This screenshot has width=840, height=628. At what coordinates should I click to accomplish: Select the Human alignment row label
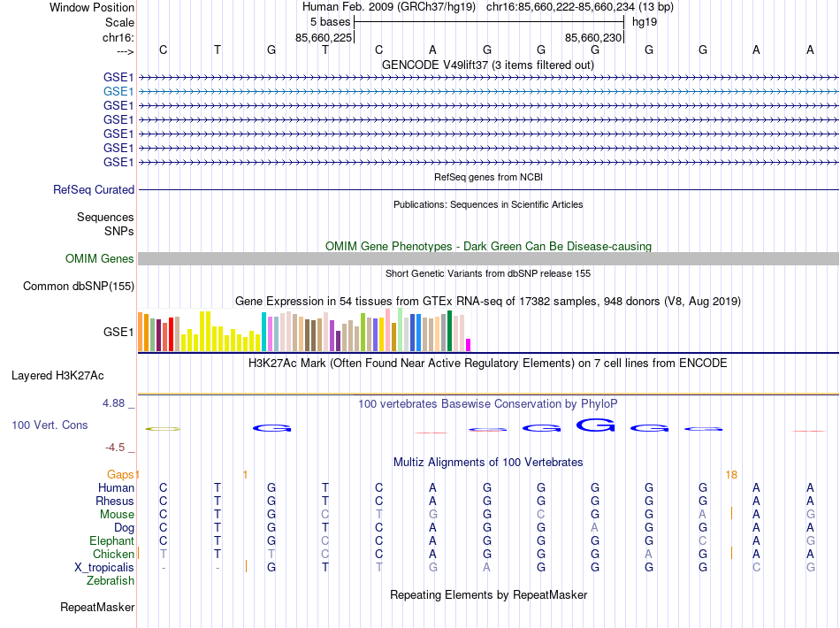coord(116,487)
